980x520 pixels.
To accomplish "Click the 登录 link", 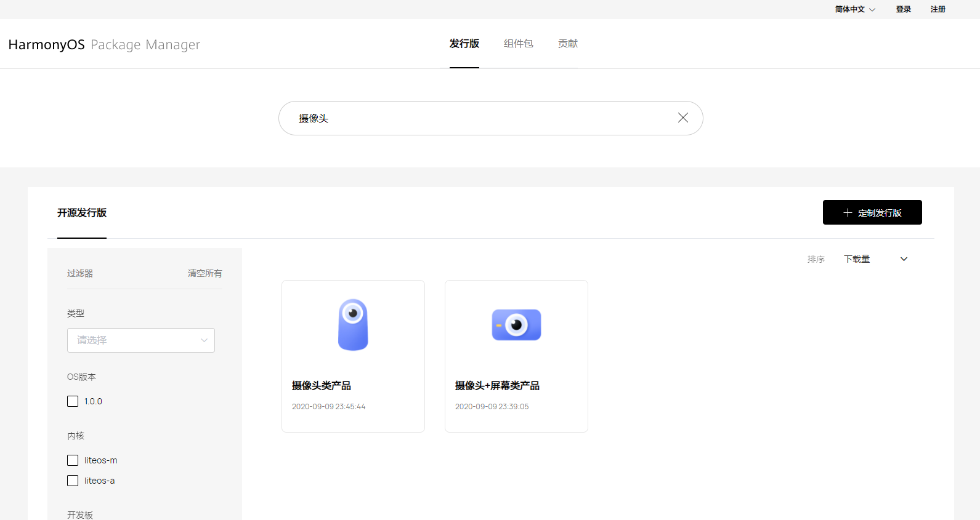I will pyautogui.click(x=904, y=9).
